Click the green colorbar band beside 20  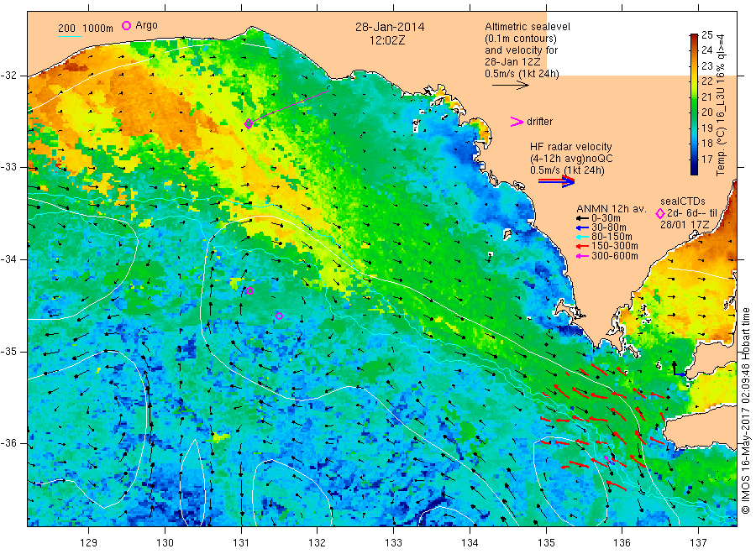click(694, 112)
